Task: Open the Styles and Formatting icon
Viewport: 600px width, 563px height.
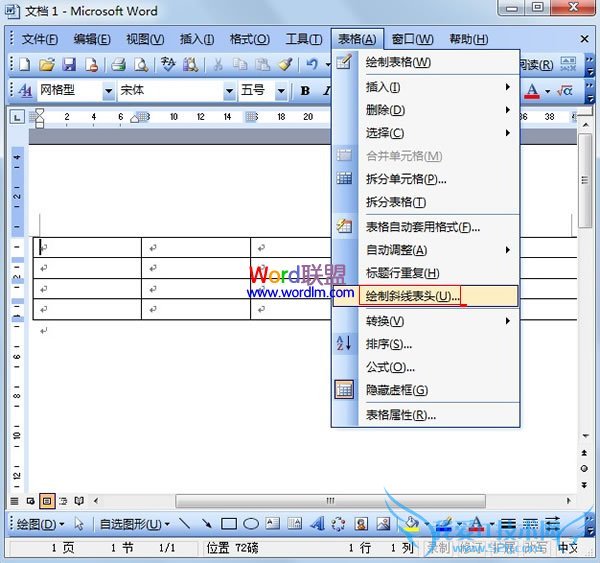Action: click(x=25, y=91)
